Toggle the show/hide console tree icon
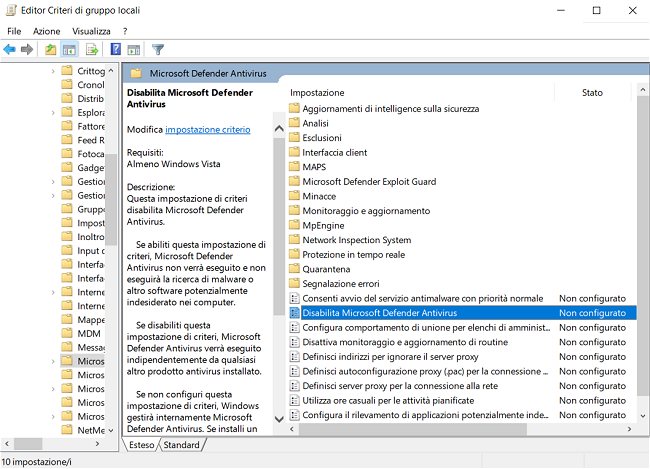 click(x=69, y=50)
